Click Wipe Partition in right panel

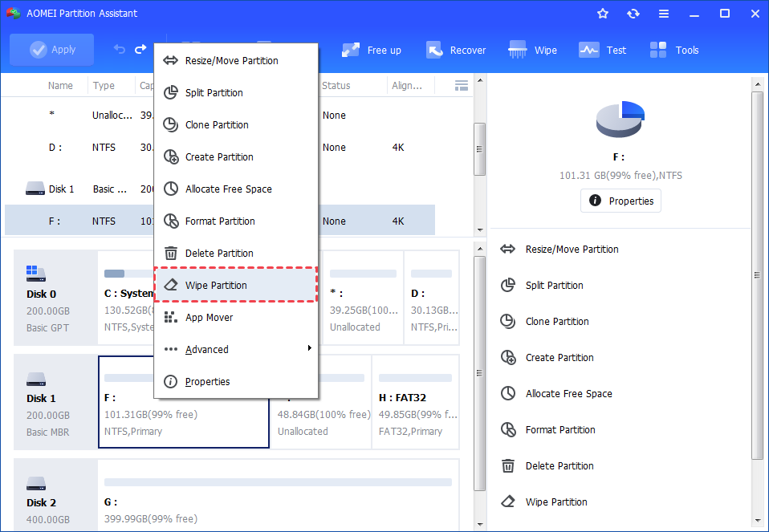pyautogui.click(x=556, y=502)
